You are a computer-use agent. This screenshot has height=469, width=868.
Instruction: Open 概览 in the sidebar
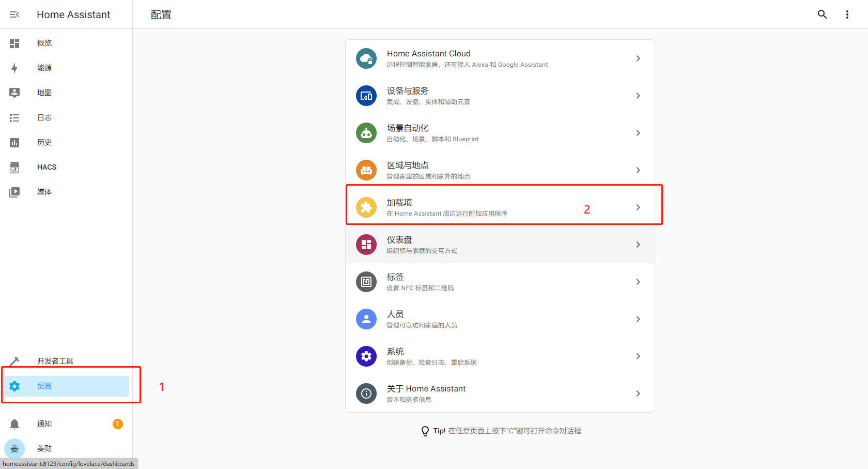(44, 43)
